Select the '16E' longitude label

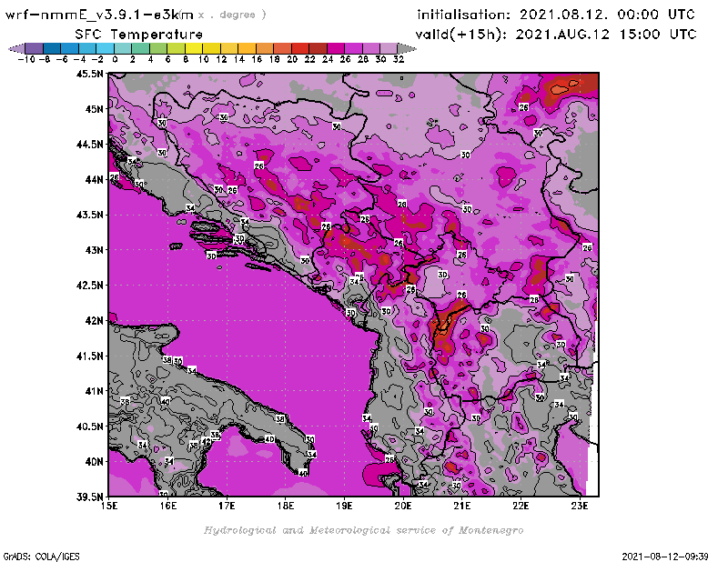pyautogui.click(x=168, y=506)
